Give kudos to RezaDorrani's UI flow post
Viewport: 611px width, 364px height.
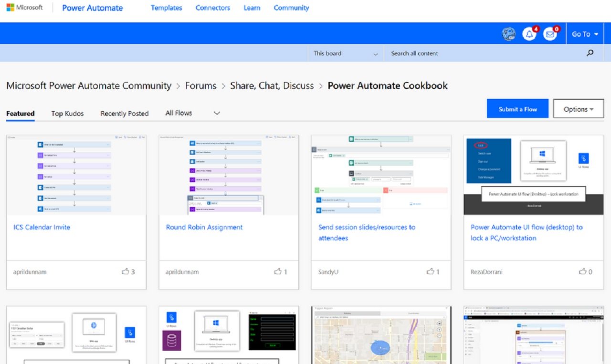(x=583, y=271)
